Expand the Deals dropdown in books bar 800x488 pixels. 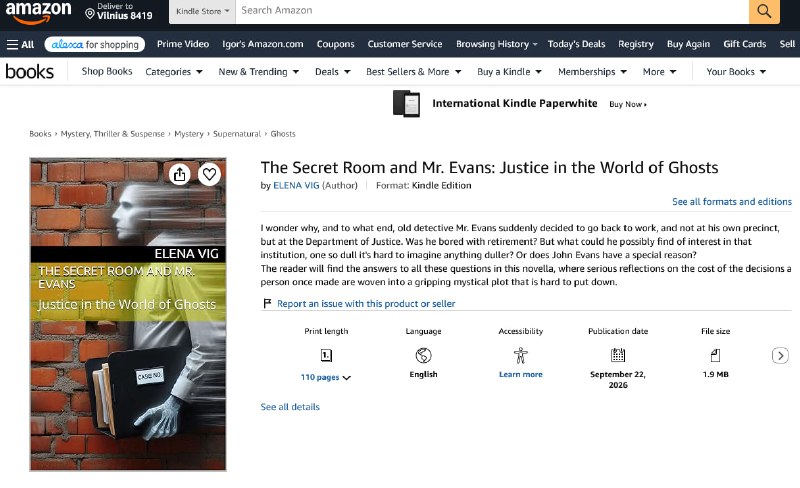pos(333,72)
